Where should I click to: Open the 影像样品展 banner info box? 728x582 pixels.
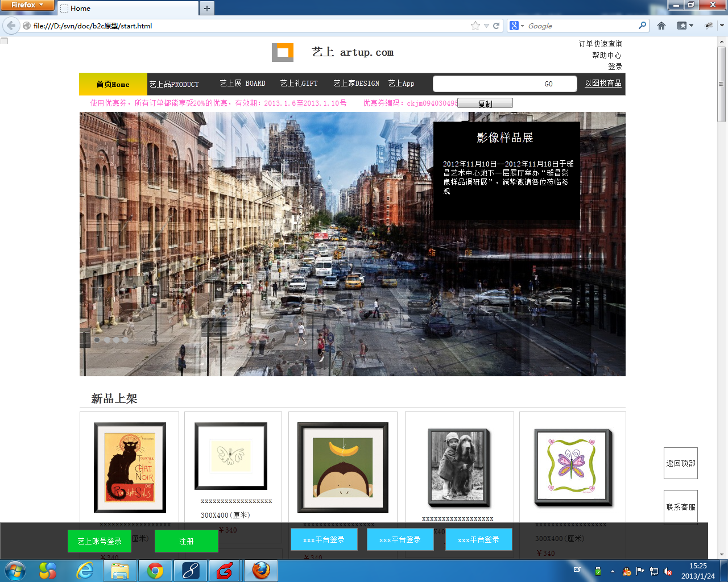click(507, 171)
